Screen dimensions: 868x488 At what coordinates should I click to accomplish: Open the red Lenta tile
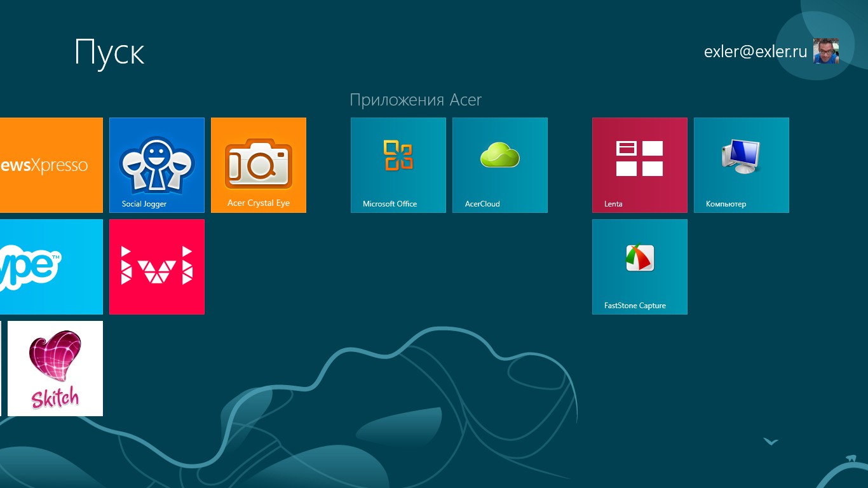640,165
